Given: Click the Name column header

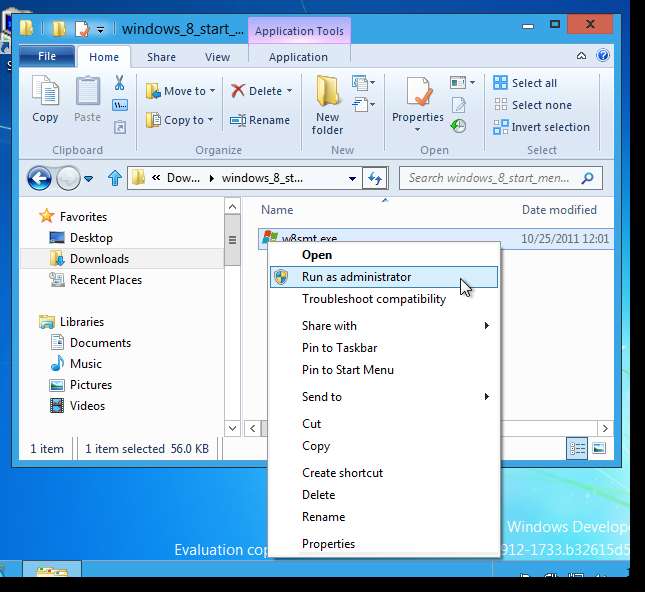Looking at the screenshot, I should click(277, 210).
